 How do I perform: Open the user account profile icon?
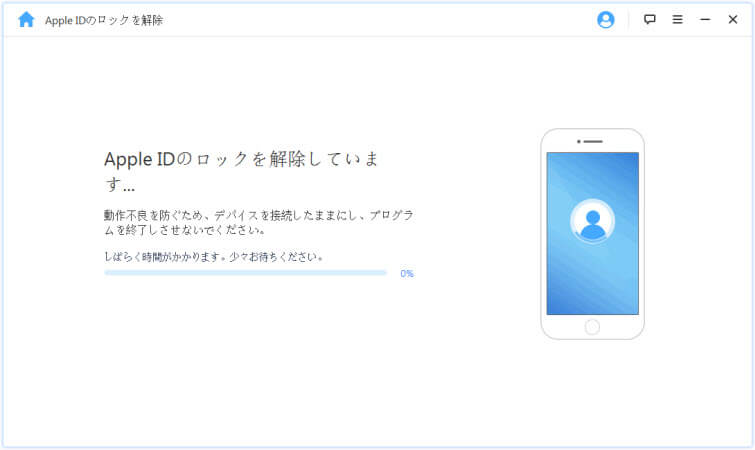(605, 20)
